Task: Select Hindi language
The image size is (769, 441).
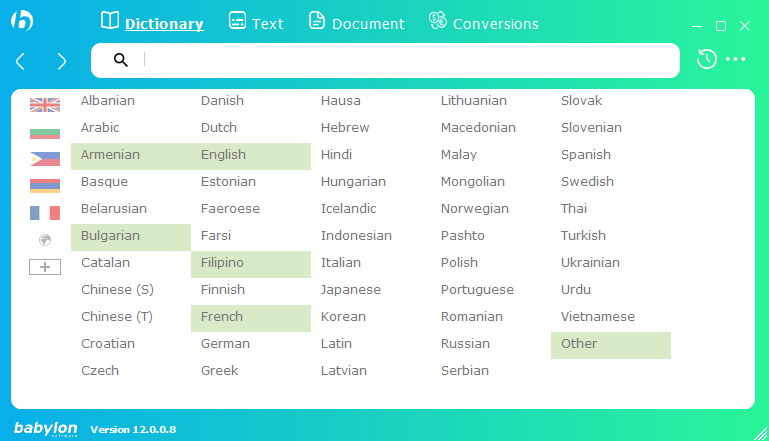Action: 336,155
